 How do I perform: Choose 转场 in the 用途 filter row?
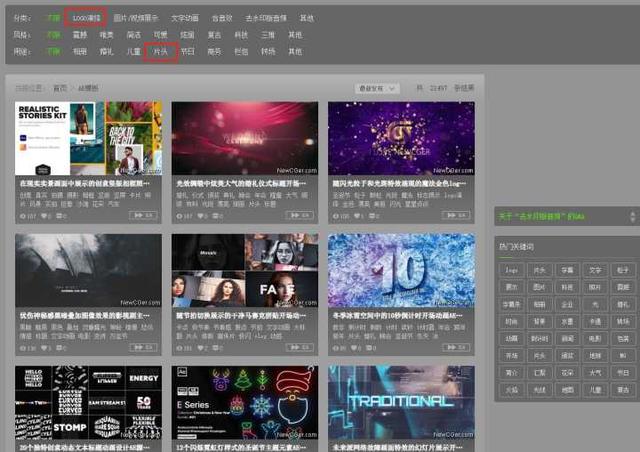[268, 52]
